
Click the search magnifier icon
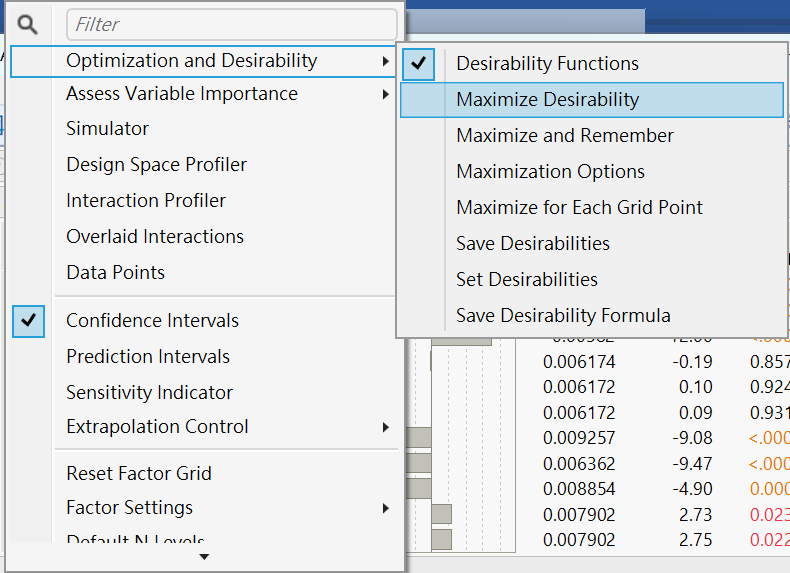click(28, 24)
